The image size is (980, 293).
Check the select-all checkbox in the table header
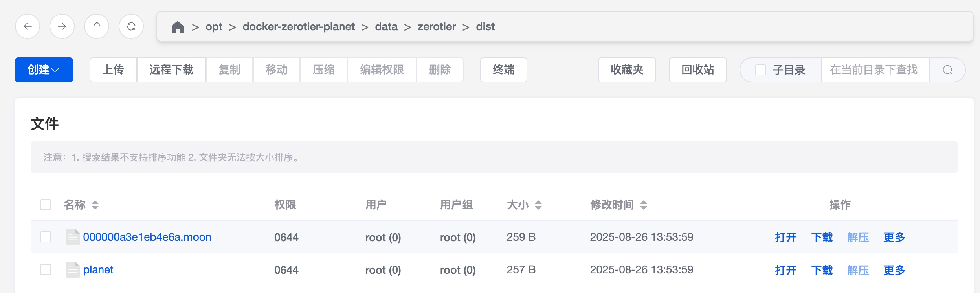pyautogui.click(x=47, y=205)
